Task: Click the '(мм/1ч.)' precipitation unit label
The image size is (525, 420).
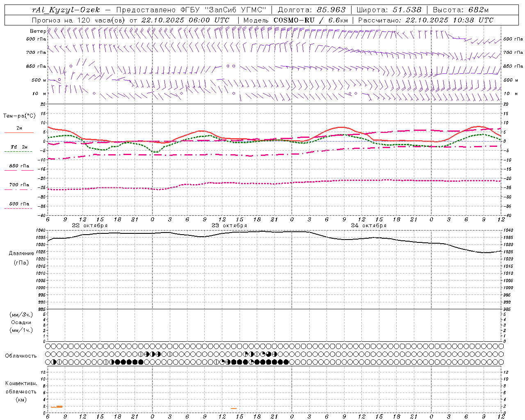Action: (x=21, y=330)
